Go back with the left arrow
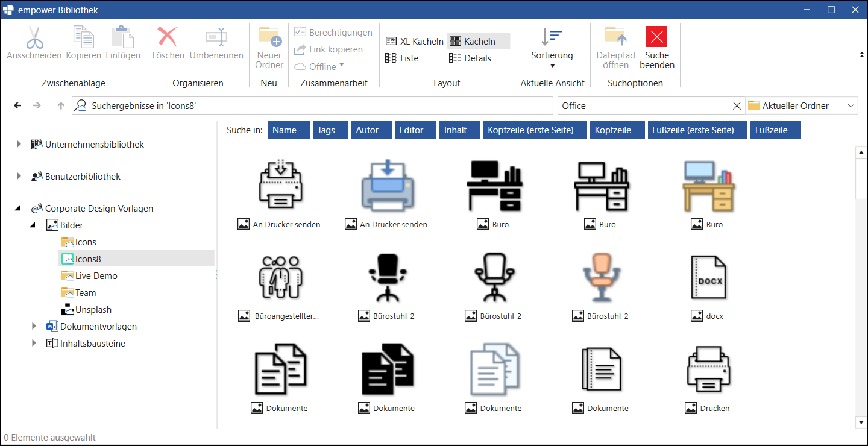The image size is (868, 446). pos(18,105)
